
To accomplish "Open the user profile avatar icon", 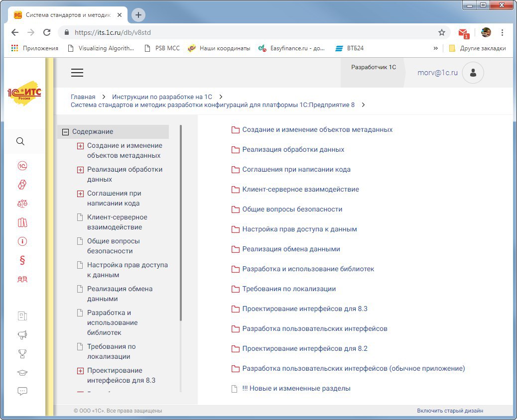I will point(473,73).
